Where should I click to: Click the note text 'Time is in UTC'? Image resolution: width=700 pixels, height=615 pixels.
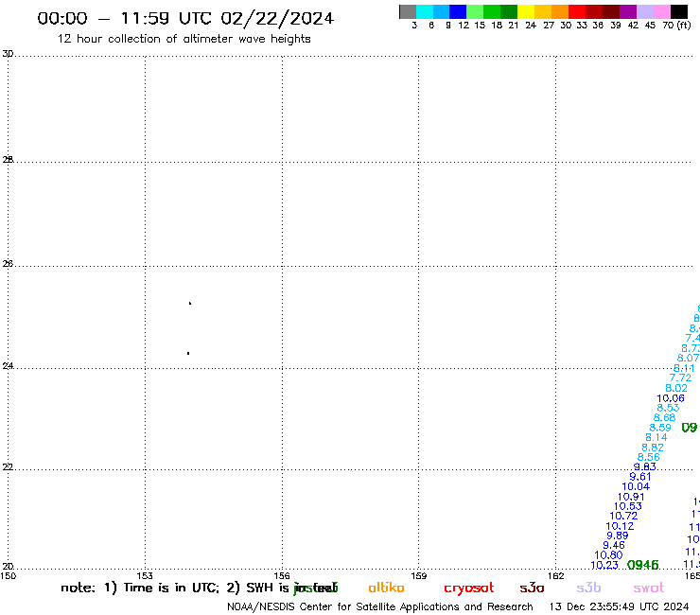click(171, 588)
